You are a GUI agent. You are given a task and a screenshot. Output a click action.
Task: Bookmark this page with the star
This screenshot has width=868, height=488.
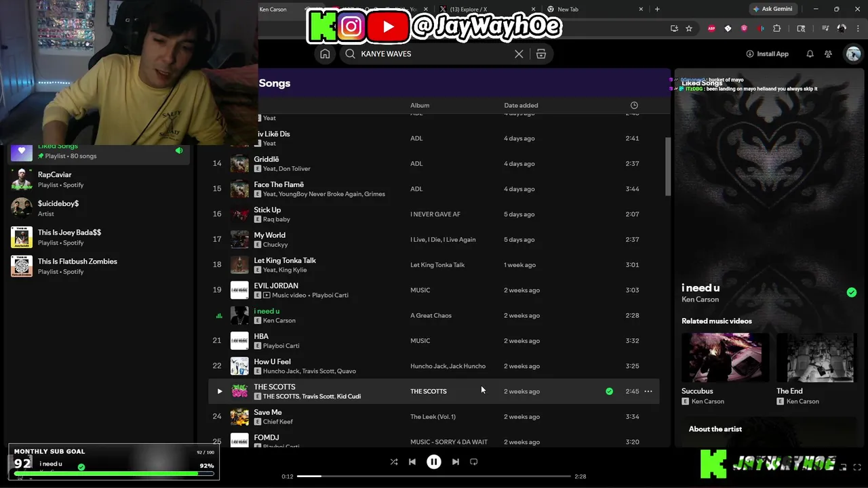(689, 28)
